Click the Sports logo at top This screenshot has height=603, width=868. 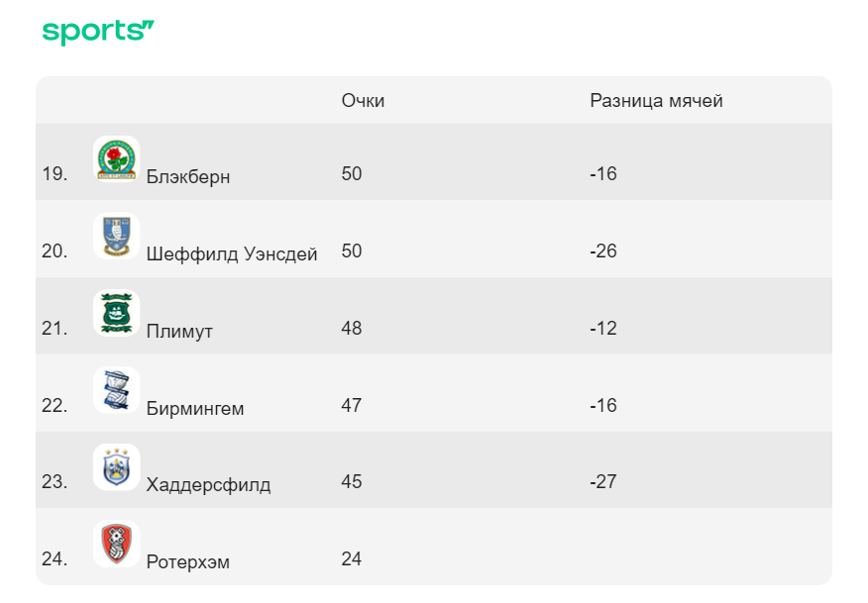pos(98,32)
